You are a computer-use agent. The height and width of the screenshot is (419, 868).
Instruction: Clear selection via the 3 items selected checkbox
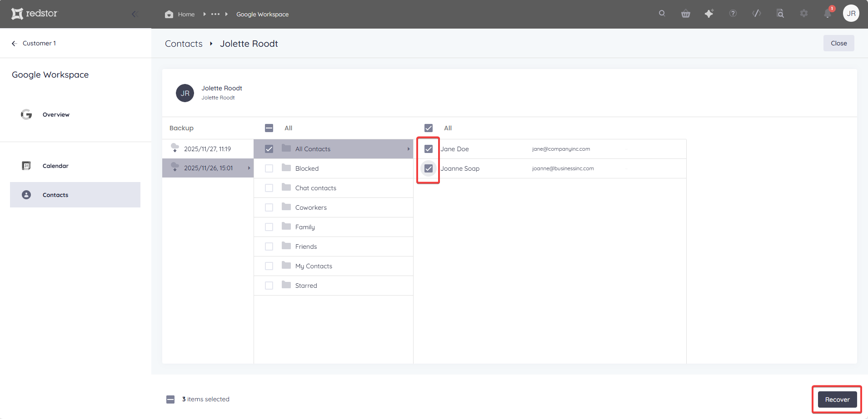coord(170,399)
